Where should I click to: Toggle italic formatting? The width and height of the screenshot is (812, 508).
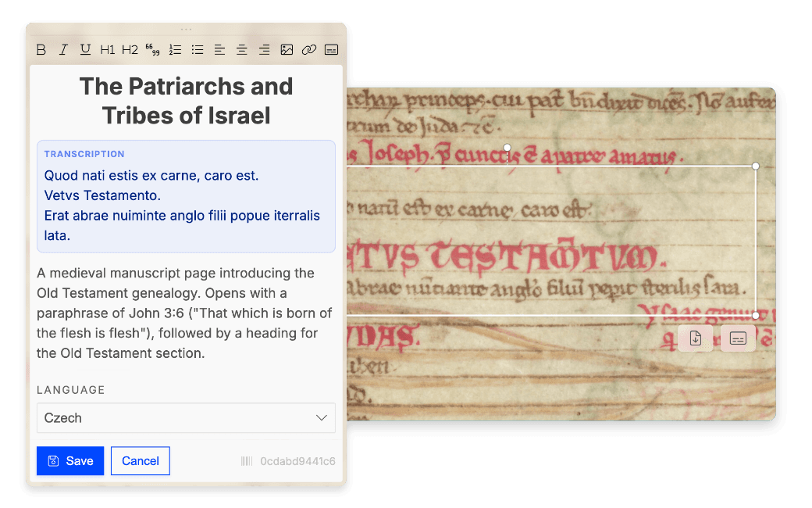pyautogui.click(x=63, y=49)
